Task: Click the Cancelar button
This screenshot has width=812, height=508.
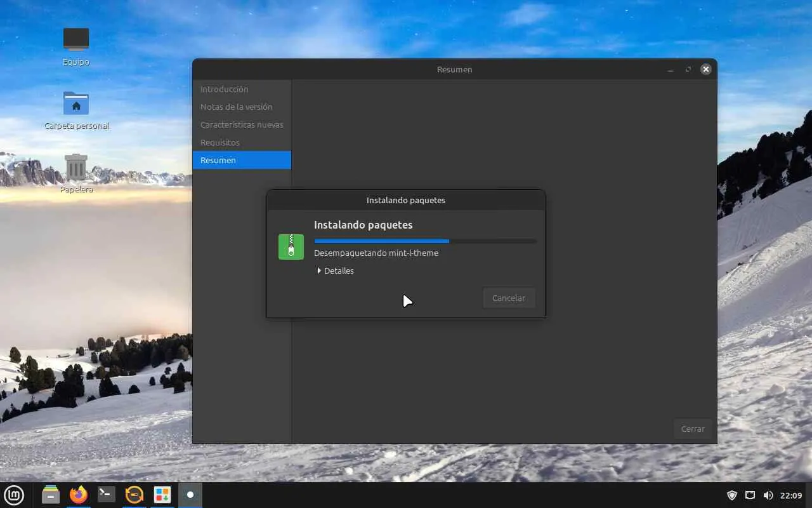Action: pos(509,298)
